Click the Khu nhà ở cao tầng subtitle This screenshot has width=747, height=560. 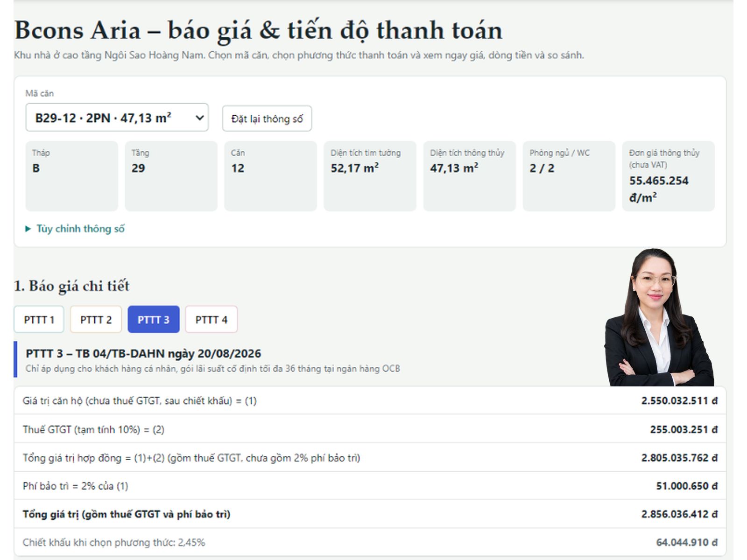[299, 55]
